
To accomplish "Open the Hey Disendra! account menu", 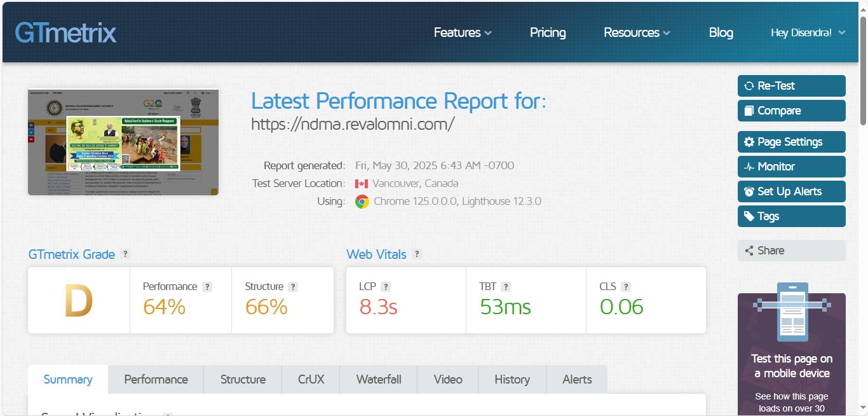I will (808, 32).
